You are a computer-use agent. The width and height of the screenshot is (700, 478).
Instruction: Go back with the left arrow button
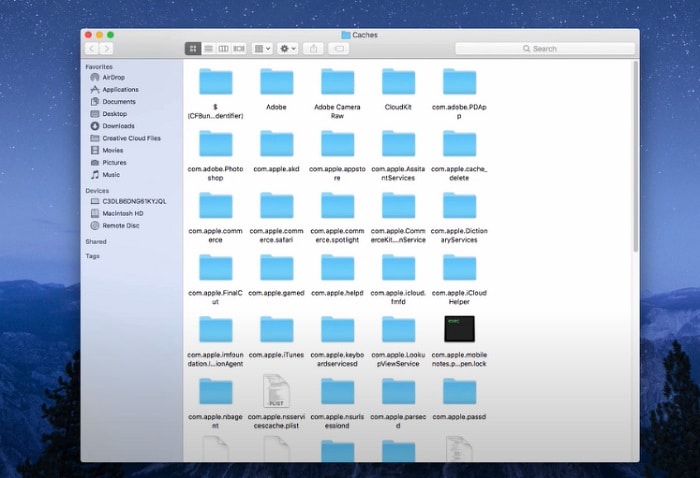[x=92, y=49]
